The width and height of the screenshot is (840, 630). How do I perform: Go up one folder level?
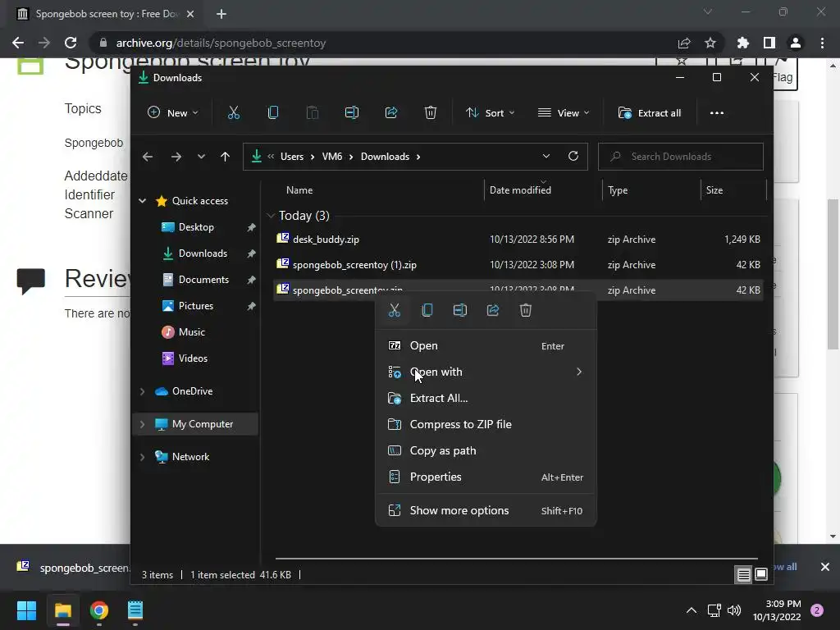tap(225, 157)
